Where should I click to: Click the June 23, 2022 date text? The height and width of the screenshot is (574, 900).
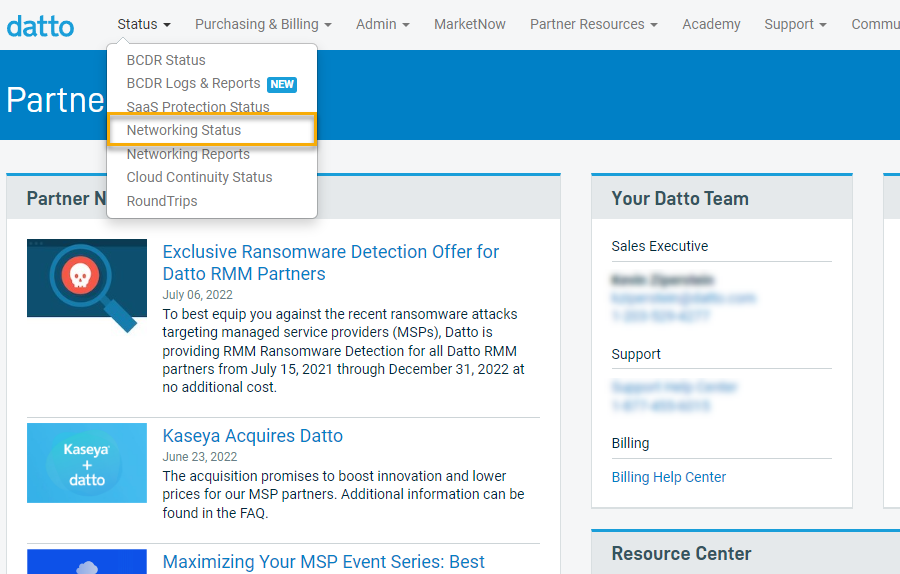[200, 457]
